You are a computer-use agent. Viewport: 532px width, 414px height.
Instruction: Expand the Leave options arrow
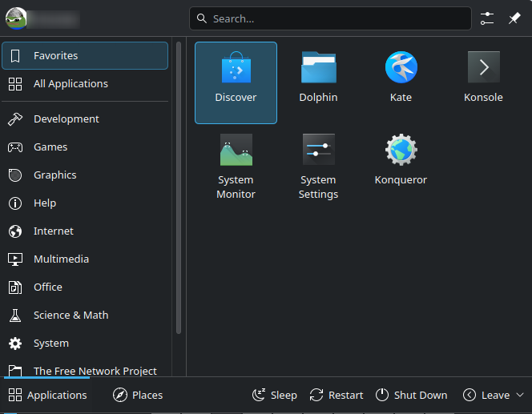[x=520, y=395]
